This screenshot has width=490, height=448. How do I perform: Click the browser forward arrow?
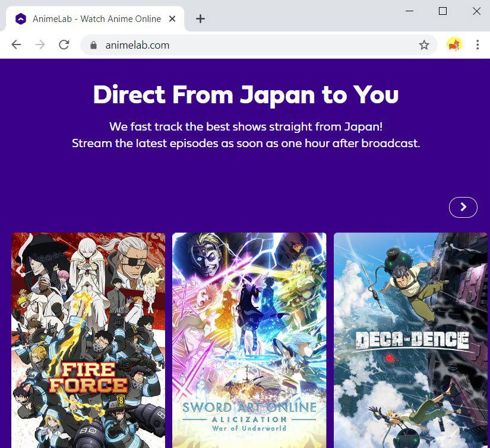[x=40, y=45]
